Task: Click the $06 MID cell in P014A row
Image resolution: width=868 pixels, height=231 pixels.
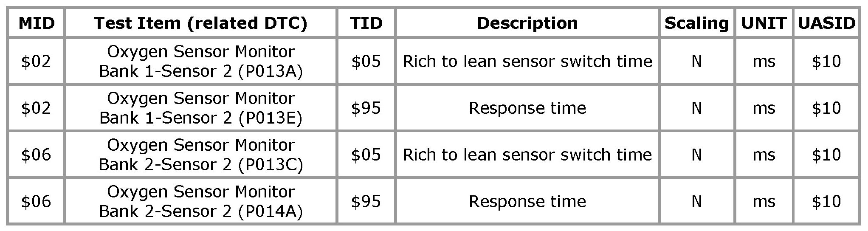Action: click(37, 202)
